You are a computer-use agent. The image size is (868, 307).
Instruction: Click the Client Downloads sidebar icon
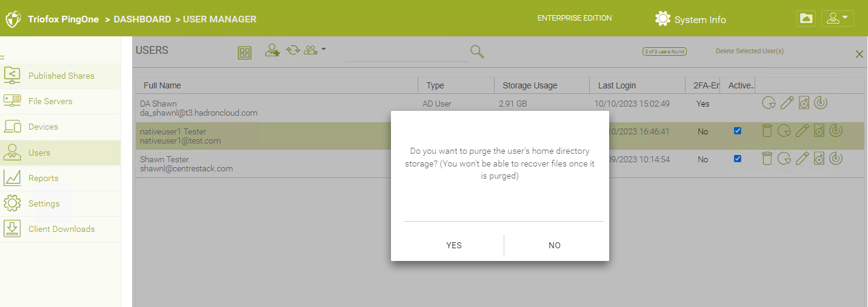coord(12,229)
